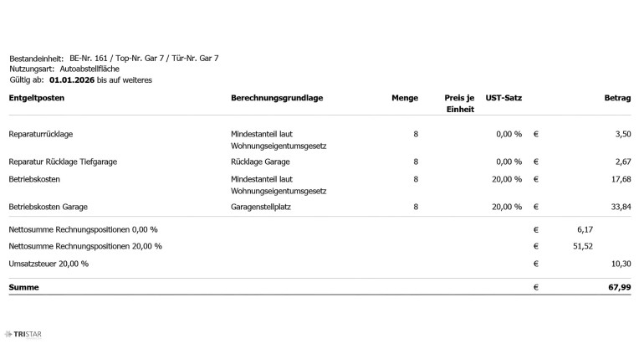Viewport: 644px width, 349px height.
Task: Click the 33,84 amount value
Action: (x=621, y=206)
